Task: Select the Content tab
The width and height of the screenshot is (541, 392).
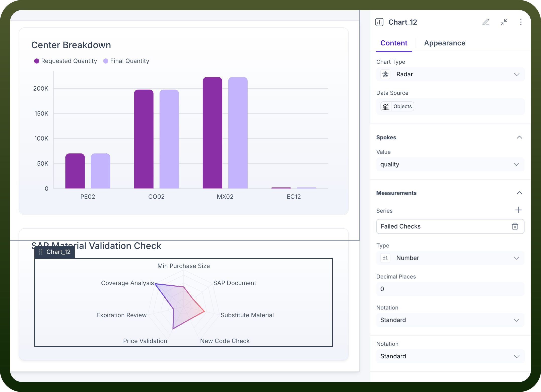Action: point(394,43)
